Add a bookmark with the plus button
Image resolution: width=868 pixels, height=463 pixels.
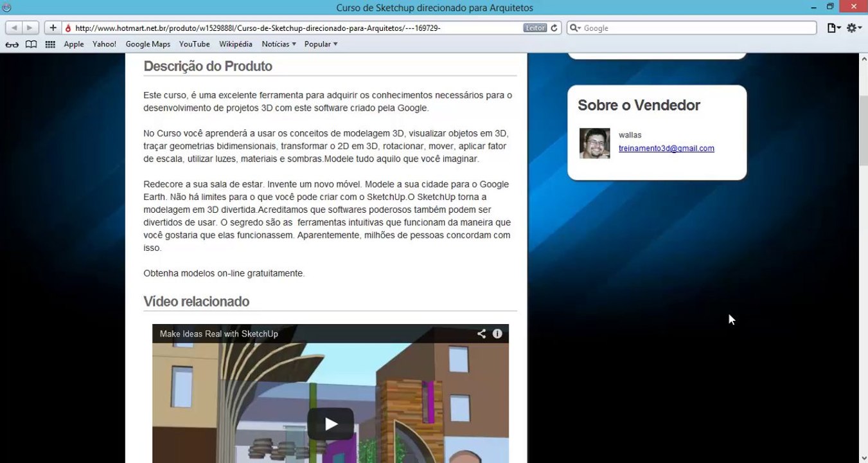[53, 28]
